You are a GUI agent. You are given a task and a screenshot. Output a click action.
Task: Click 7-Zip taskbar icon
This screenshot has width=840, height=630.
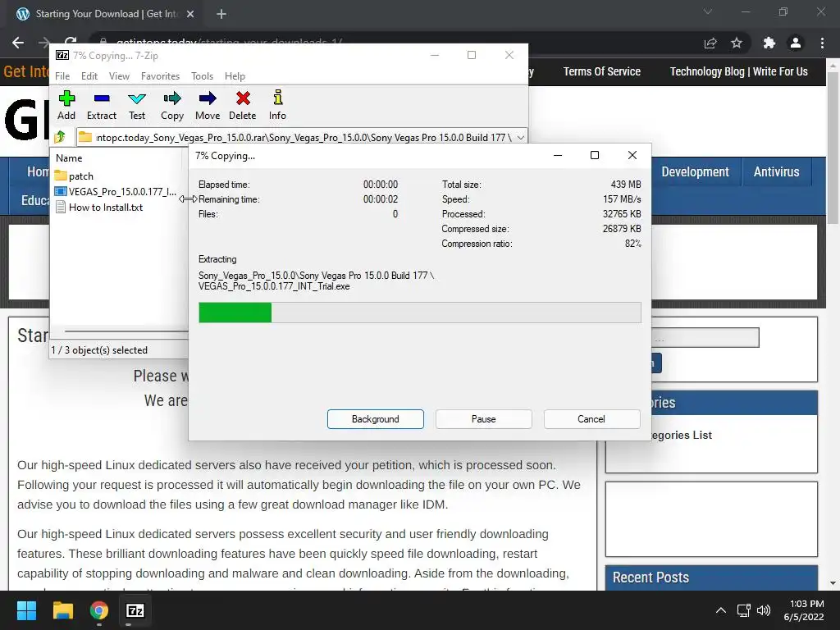[x=135, y=610]
